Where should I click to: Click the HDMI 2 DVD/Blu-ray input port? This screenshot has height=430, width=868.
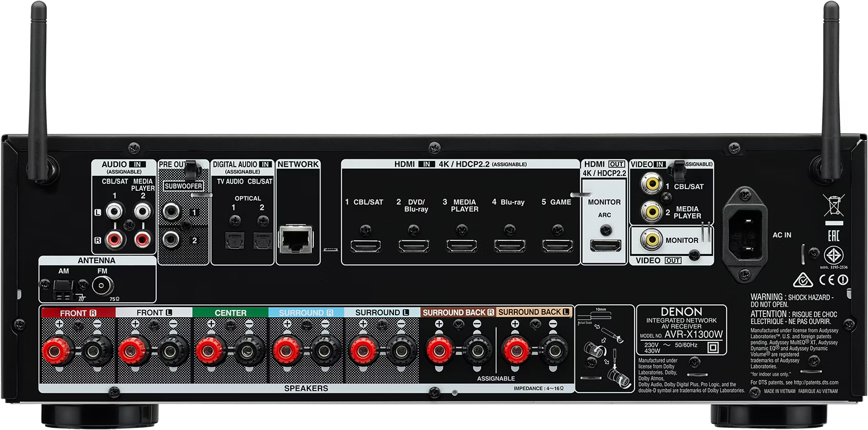click(x=414, y=246)
